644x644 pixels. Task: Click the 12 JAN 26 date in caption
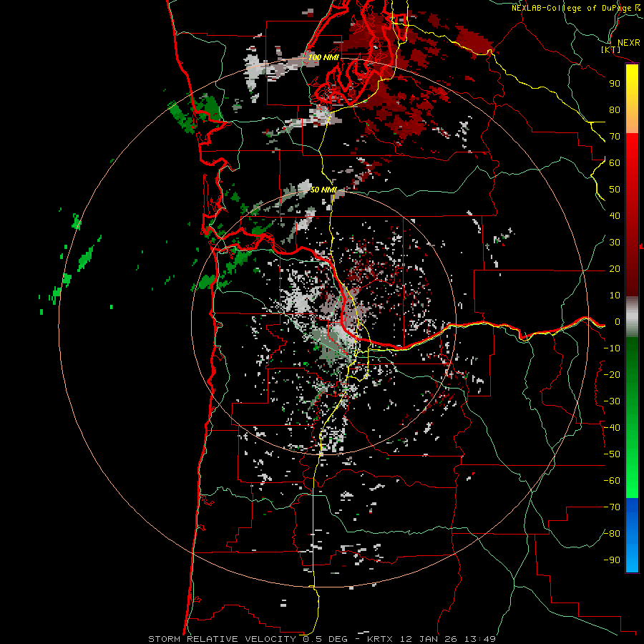tap(430, 639)
